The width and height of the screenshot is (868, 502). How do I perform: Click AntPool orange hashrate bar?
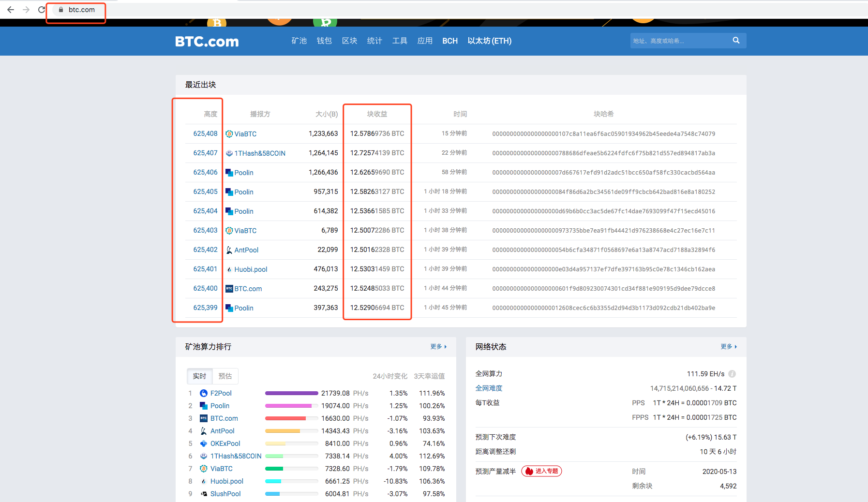tap(283, 431)
